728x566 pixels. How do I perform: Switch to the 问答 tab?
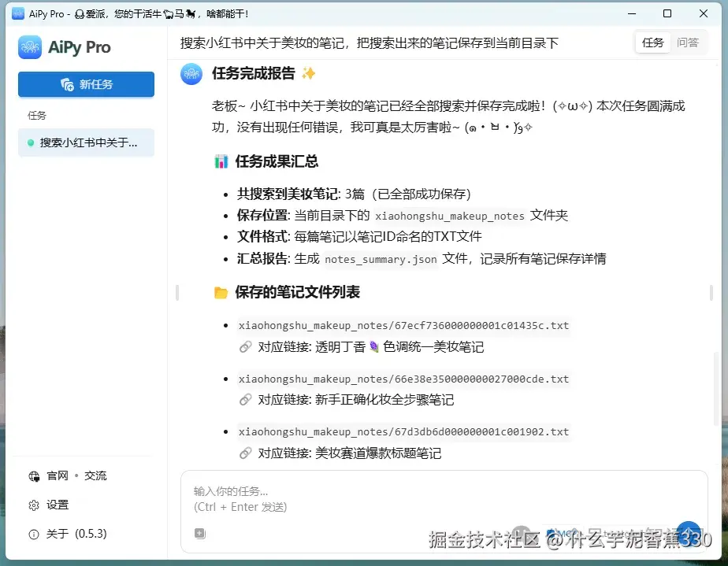[689, 43]
